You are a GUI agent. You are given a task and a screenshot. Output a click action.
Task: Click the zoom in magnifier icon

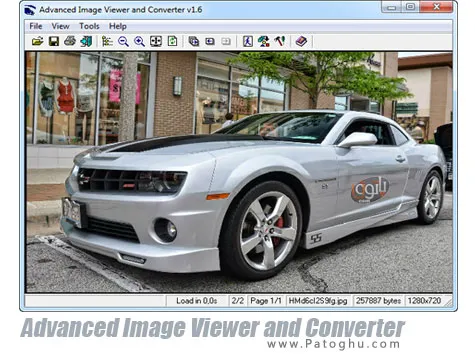click(x=139, y=41)
